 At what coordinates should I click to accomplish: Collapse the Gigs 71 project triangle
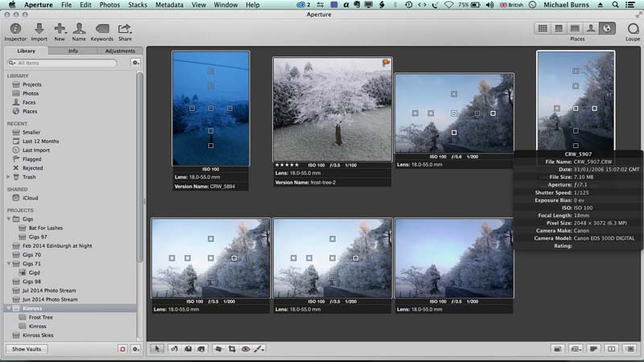pos(8,264)
